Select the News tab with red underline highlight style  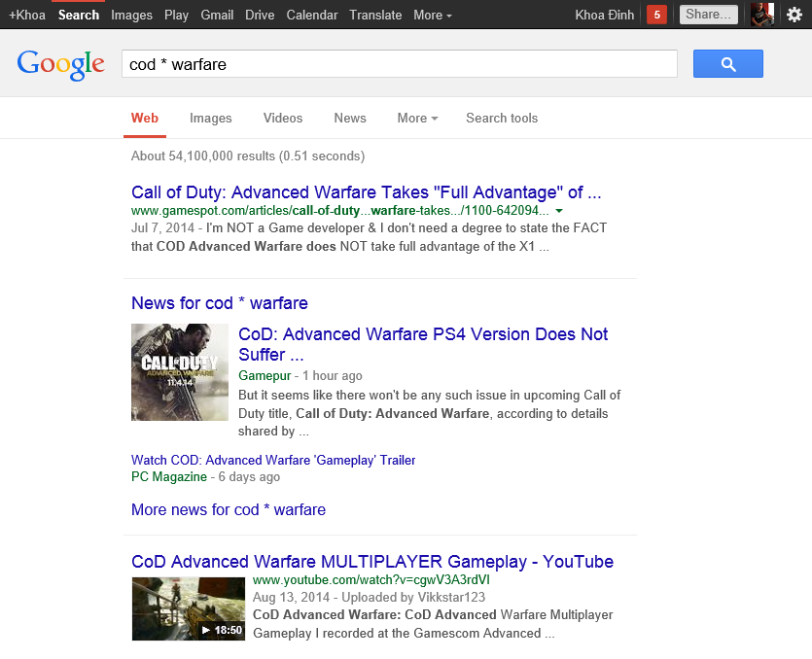tap(349, 118)
